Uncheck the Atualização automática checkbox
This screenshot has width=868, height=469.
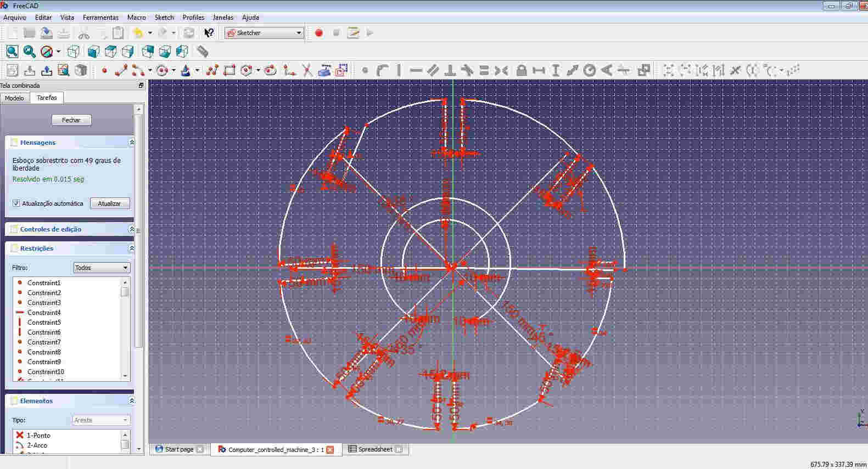click(16, 204)
